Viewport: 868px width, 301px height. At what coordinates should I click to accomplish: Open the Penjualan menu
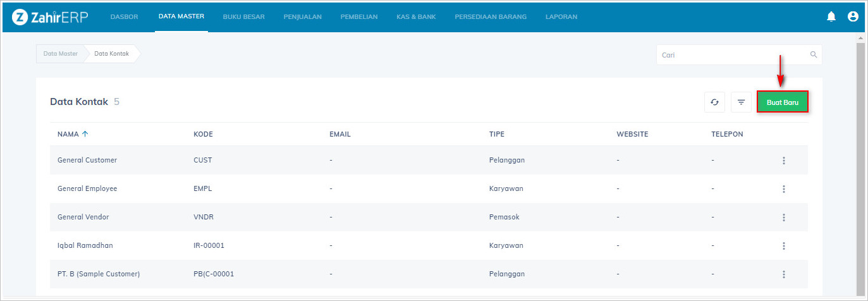click(x=302, y=17)
